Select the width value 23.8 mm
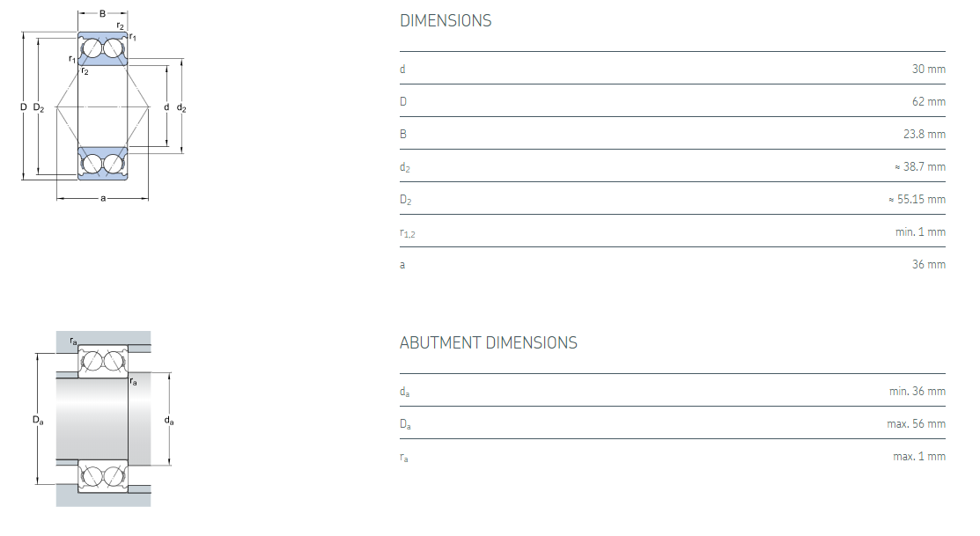980x536 pixels. click(x=923, y=134)
